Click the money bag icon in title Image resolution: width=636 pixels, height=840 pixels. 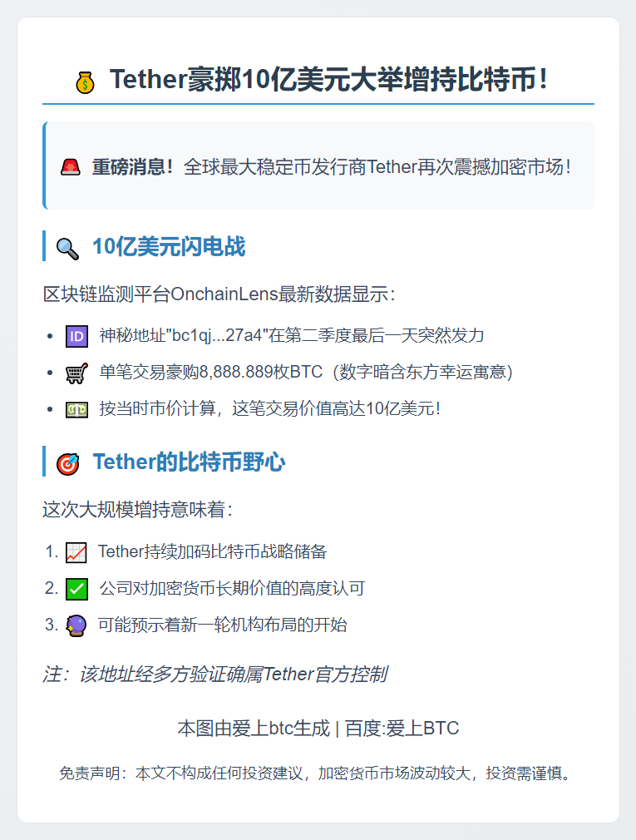pos(85,82)
